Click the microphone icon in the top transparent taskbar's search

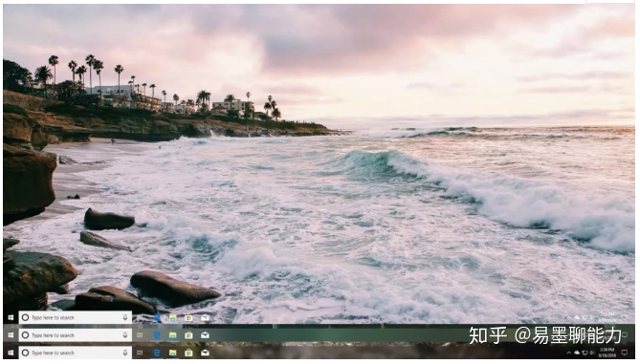125,317
